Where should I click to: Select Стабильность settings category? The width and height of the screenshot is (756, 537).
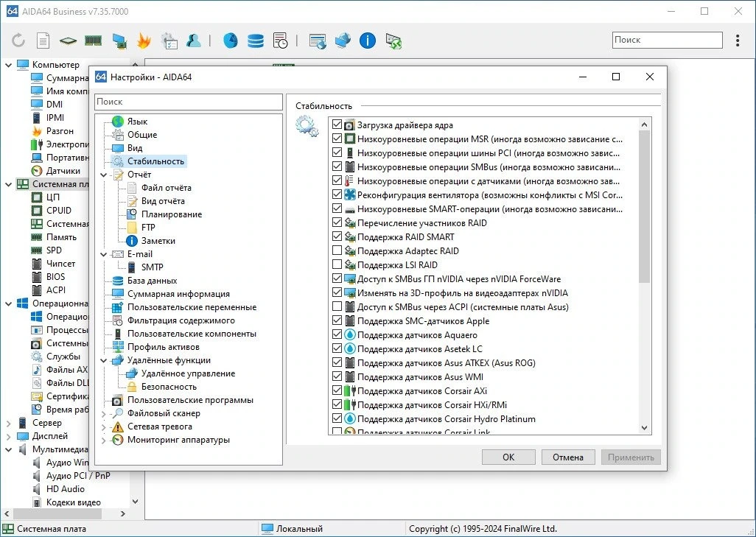(x=155, y=161)
